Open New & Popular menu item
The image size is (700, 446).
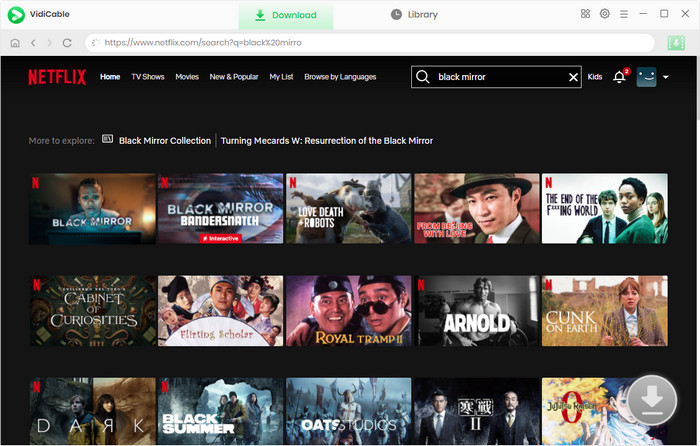234,77
